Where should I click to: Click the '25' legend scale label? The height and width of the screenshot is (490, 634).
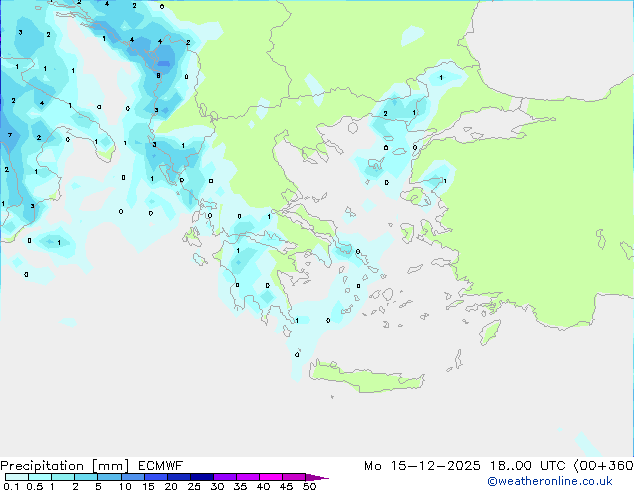[x=194, y=486]
